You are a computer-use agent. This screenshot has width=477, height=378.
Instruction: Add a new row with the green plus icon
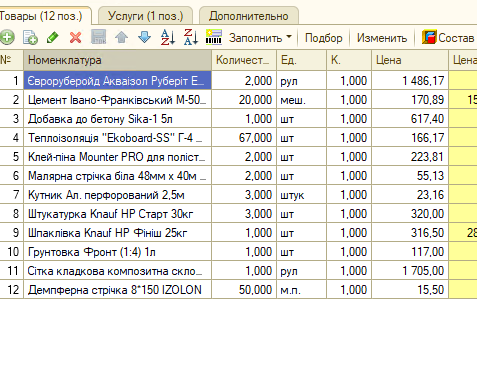[7, 37]
